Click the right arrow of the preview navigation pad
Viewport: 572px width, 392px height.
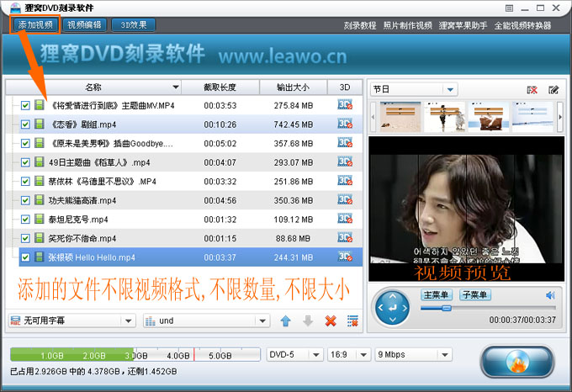click(x=405, y=308)
